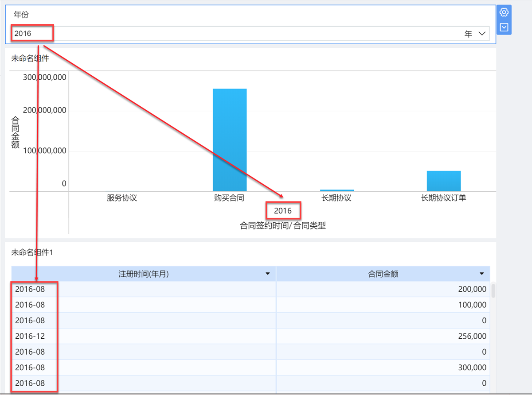
Task: Select the 购买合同 bar in the chart
Action: click(230, 140)
